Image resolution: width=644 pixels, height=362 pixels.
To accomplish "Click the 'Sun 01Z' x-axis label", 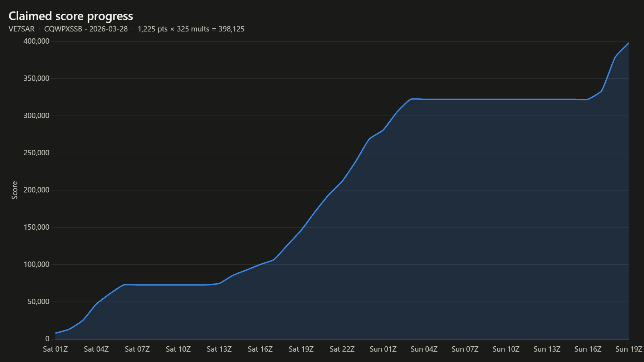I will coord(383,349).
